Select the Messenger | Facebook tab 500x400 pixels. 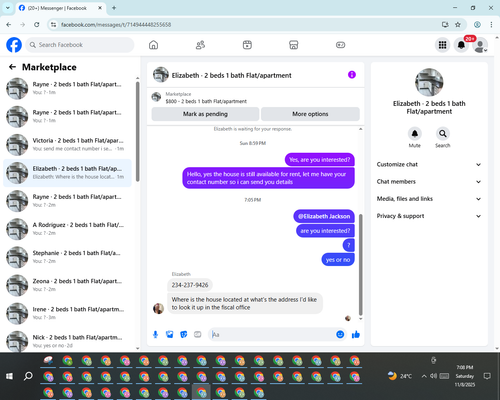(60, 8)
